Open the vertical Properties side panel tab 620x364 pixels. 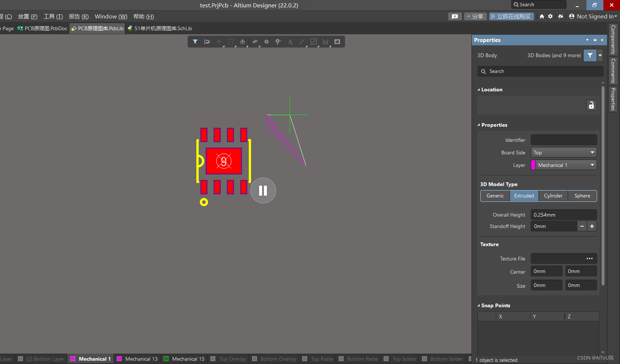click(x=613, y=99)
